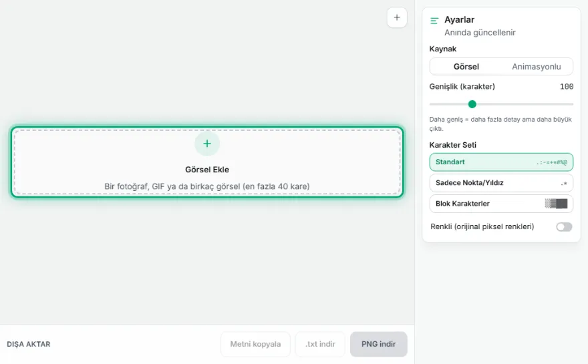
Task: Click the Karakter Seti section label
Action: [452, 145]
